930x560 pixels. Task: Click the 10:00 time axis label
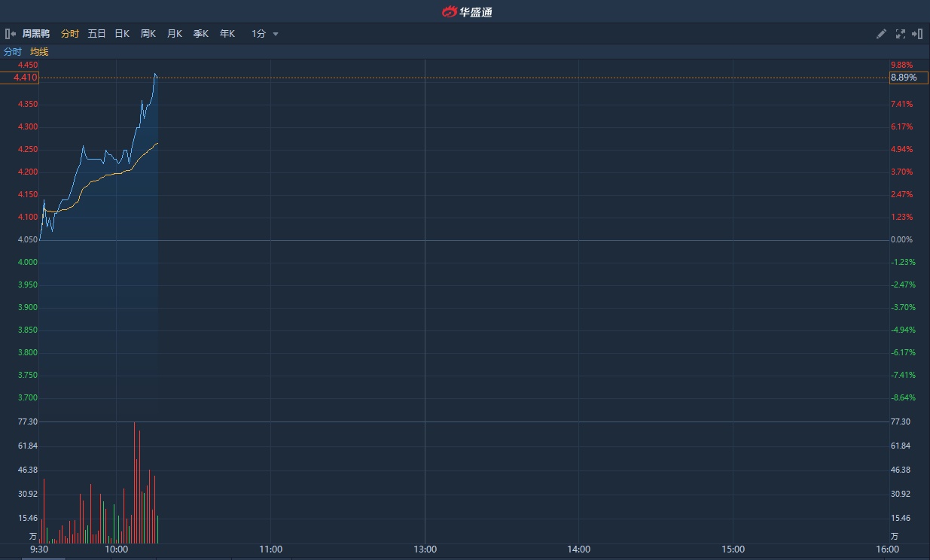117,549
